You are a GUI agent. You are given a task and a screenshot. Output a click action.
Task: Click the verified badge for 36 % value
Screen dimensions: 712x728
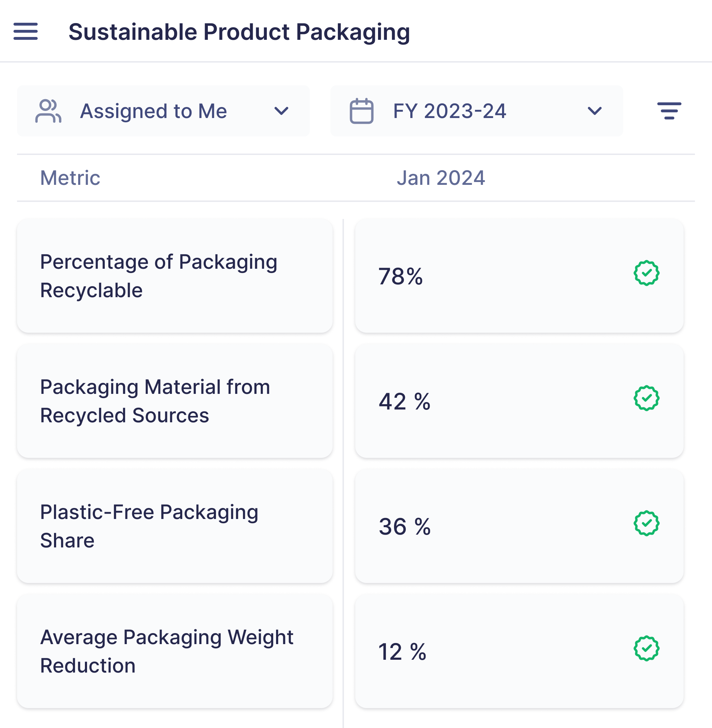point(646,523)
